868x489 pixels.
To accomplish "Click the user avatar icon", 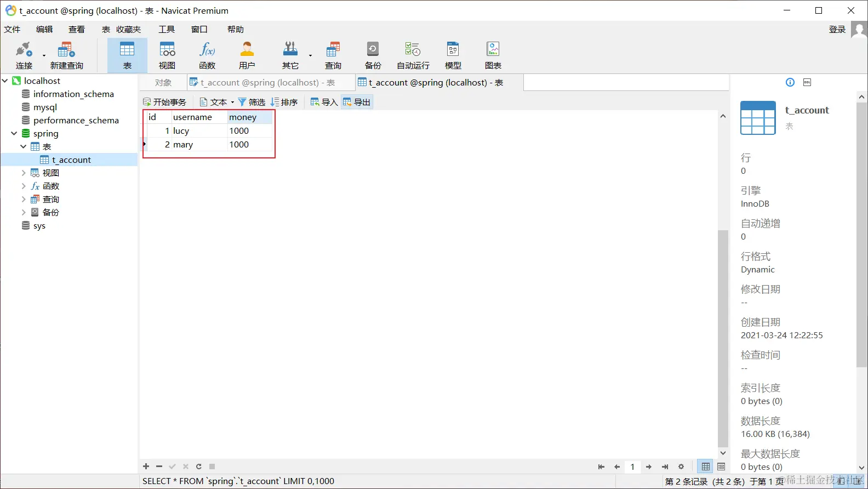I will click(x=859, y=30).
